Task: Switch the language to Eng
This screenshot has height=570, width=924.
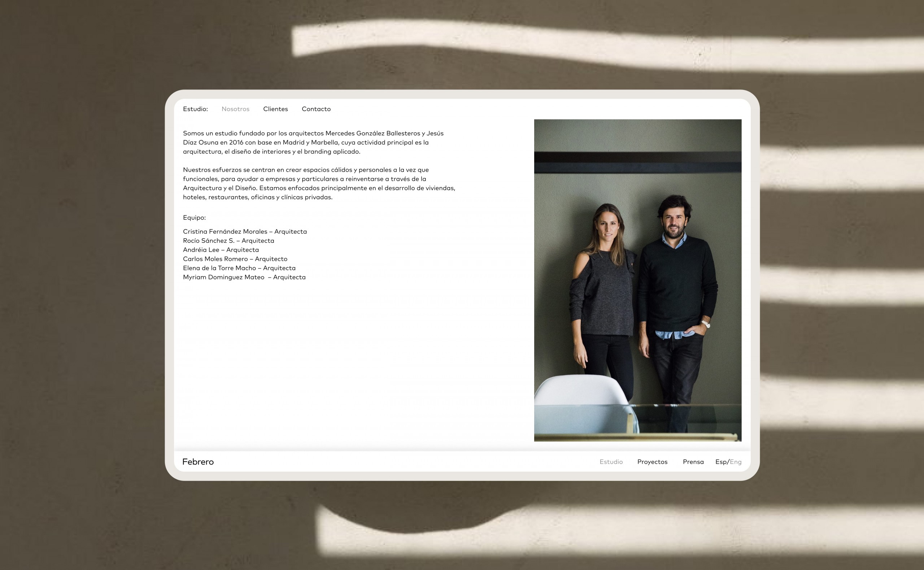Action: click(x=736, y=462)
